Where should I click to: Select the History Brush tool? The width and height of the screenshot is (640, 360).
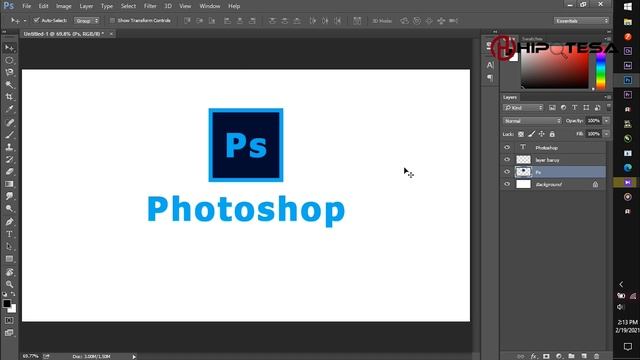[x=9, y=159]
